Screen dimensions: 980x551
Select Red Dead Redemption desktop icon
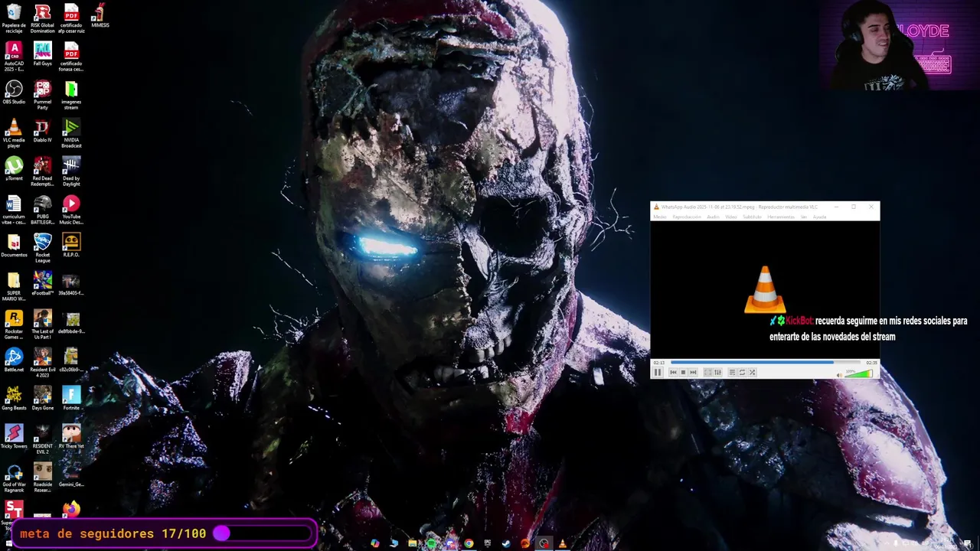click(43, 171)
